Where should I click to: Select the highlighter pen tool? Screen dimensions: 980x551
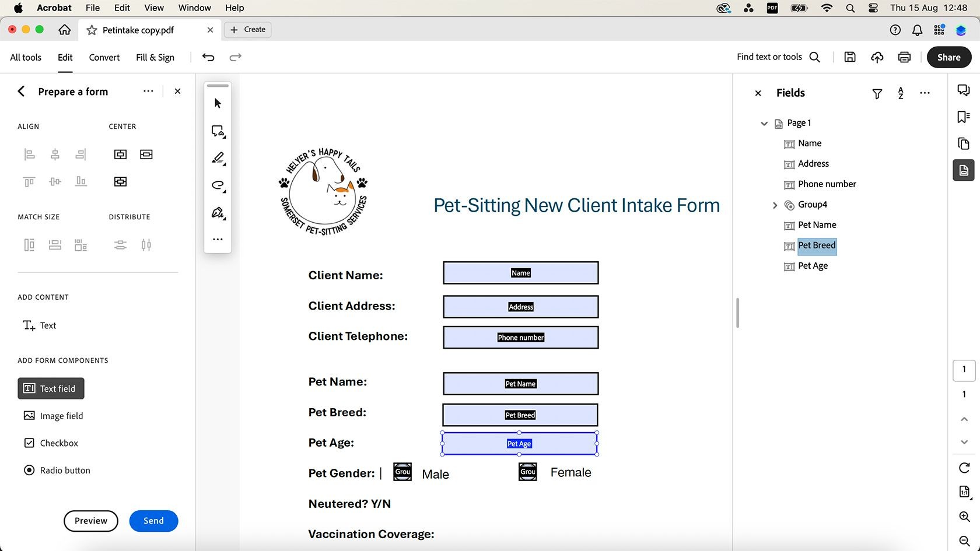click(x=218, y=158)
